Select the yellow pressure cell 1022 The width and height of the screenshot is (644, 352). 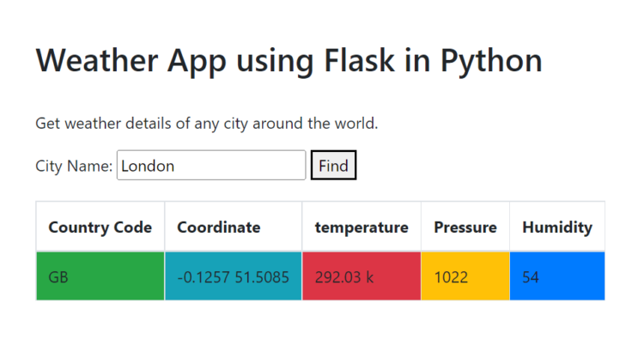465,276
